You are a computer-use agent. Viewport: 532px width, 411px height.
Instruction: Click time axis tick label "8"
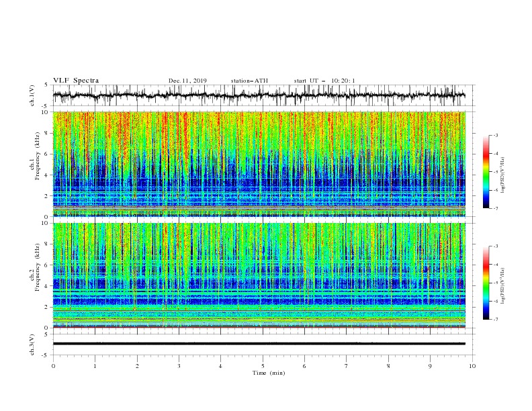(x=388, y=366)
